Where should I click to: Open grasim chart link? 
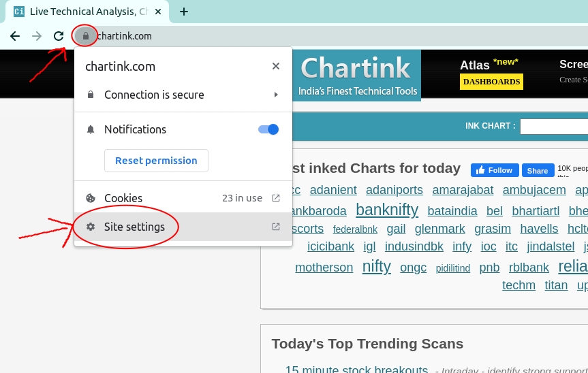click(493, 229)
